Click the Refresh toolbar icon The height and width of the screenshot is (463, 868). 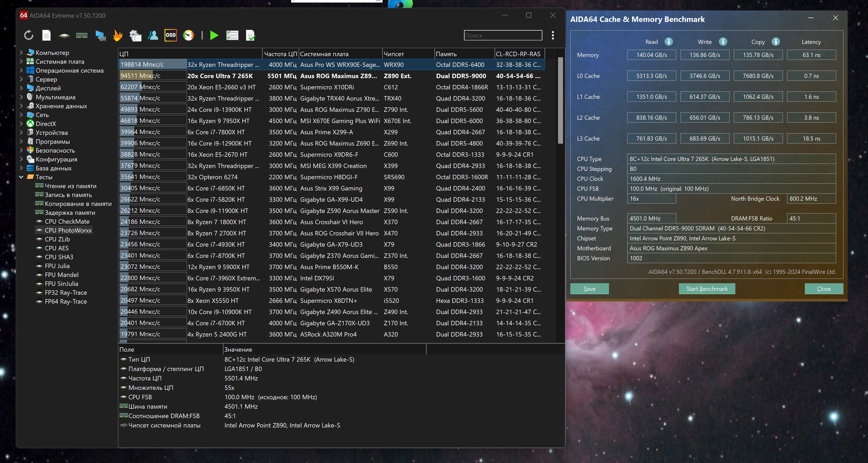(x=29, y=35)
